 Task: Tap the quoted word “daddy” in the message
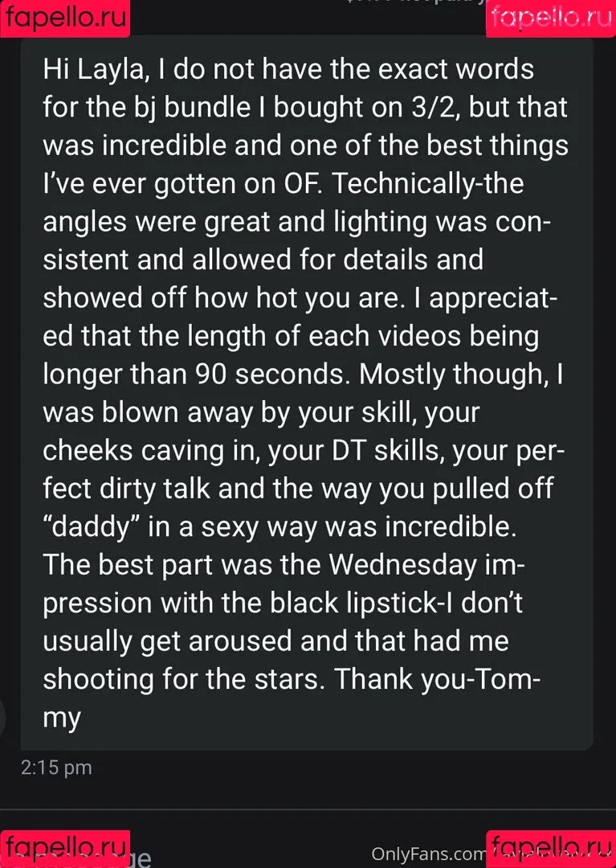point(91,527)
